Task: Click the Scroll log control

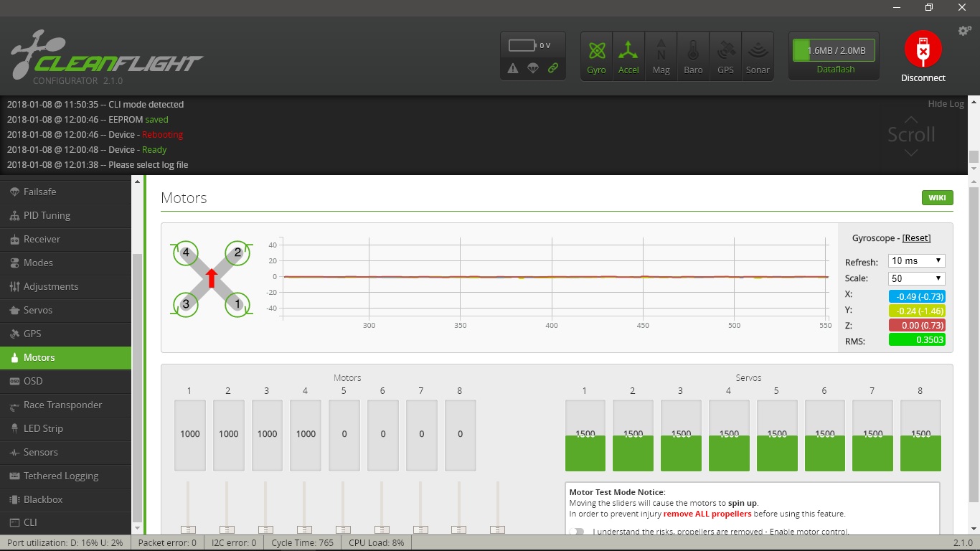Action: point(911,135)
